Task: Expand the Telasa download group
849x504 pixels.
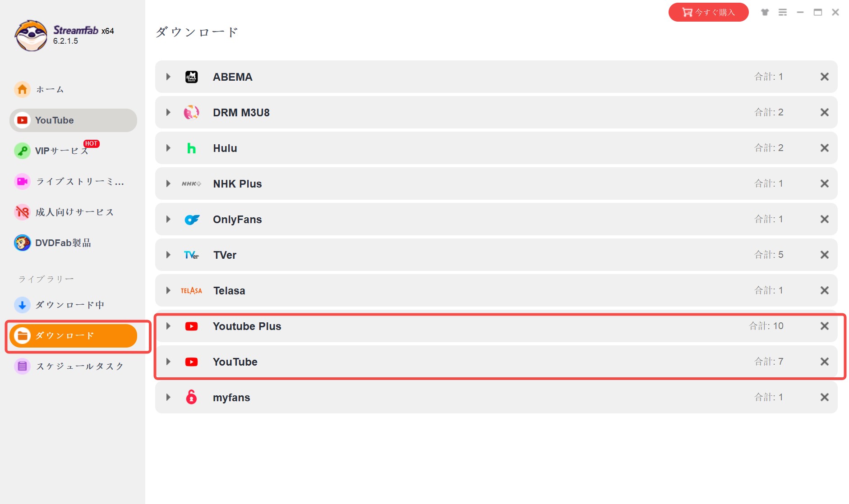Action: (x=168, y=290)
